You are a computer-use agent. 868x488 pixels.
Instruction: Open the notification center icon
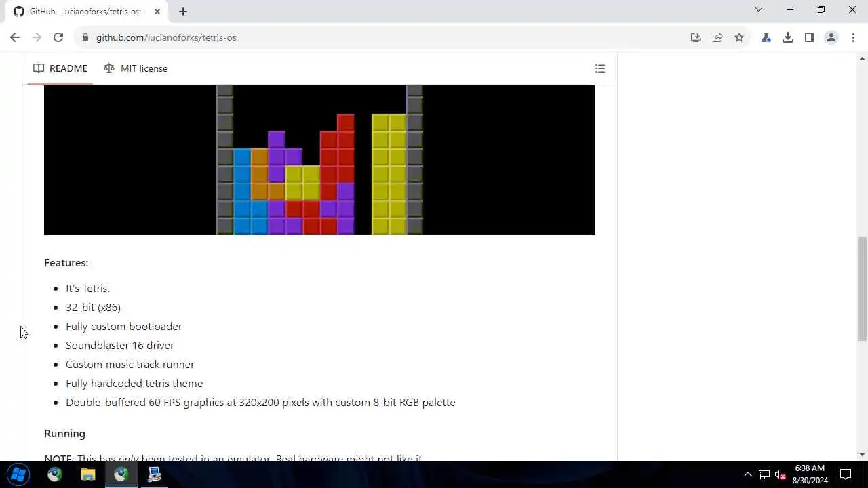click(846, 474)
